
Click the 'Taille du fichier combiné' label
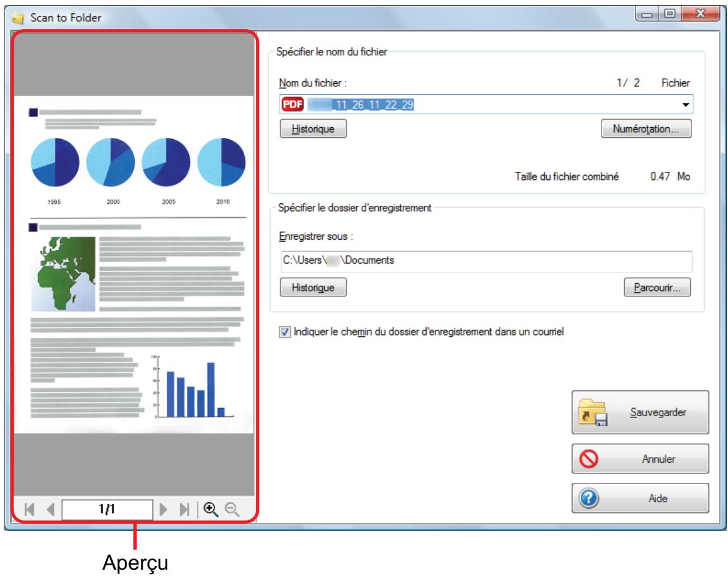[566, 176]
